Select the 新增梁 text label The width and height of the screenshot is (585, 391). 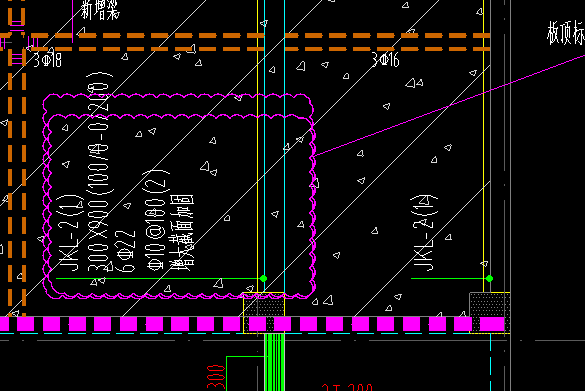(x=100, y=10)
